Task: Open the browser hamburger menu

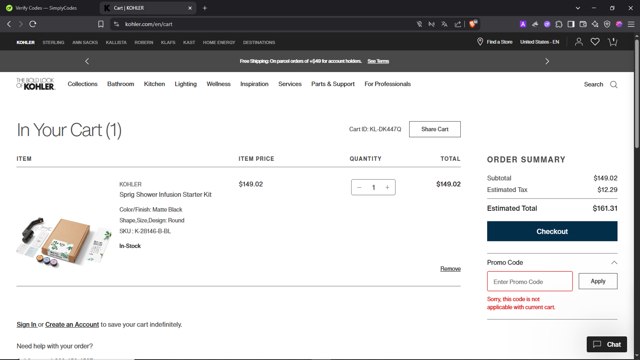Action: [x=631, y=24]
